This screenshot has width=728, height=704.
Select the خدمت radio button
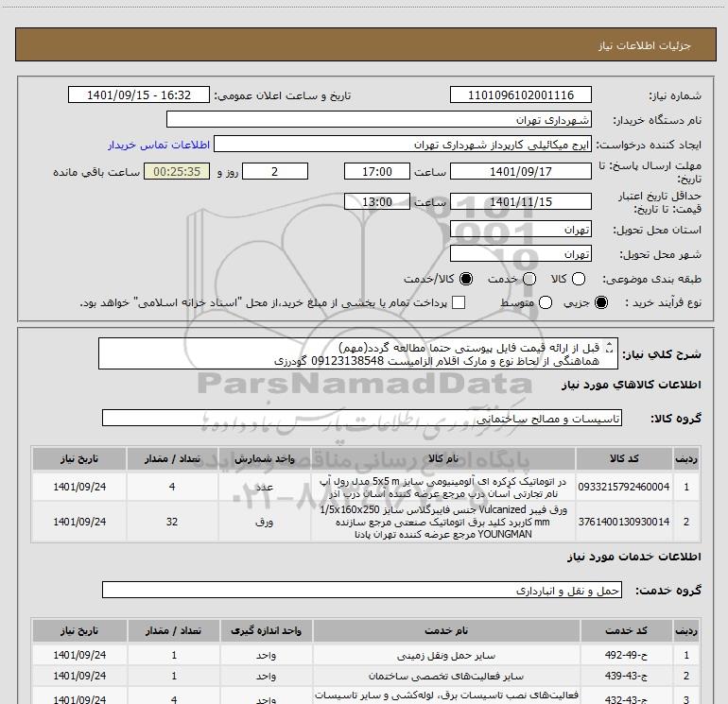pos(529,279)
